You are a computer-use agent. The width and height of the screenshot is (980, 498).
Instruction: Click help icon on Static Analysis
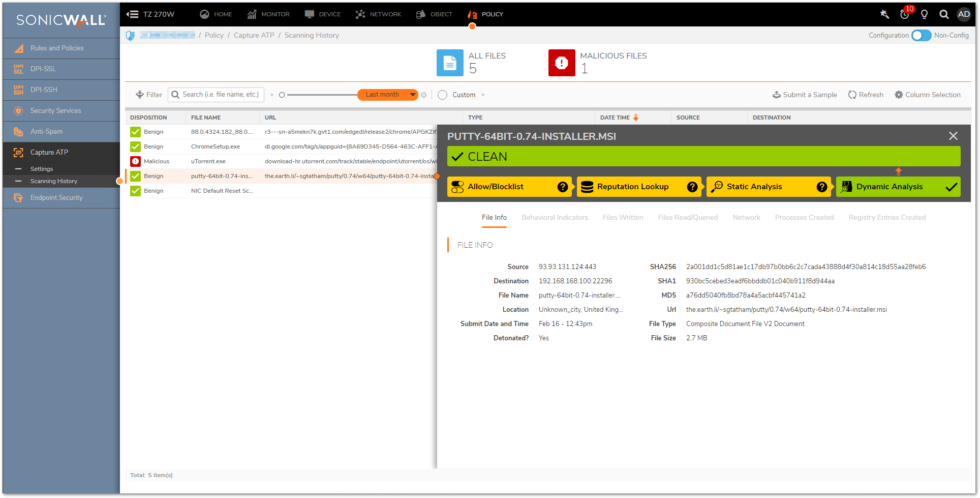point(821,187)
